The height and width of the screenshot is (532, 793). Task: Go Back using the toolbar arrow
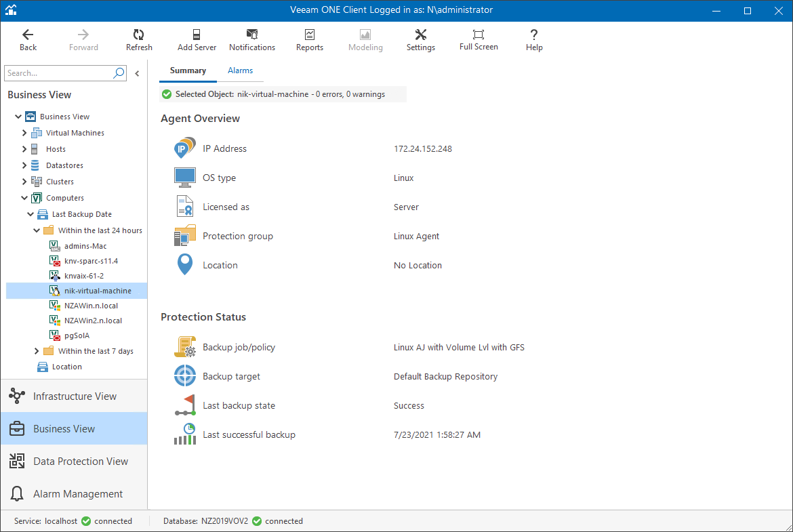click(x=28, y=40)
